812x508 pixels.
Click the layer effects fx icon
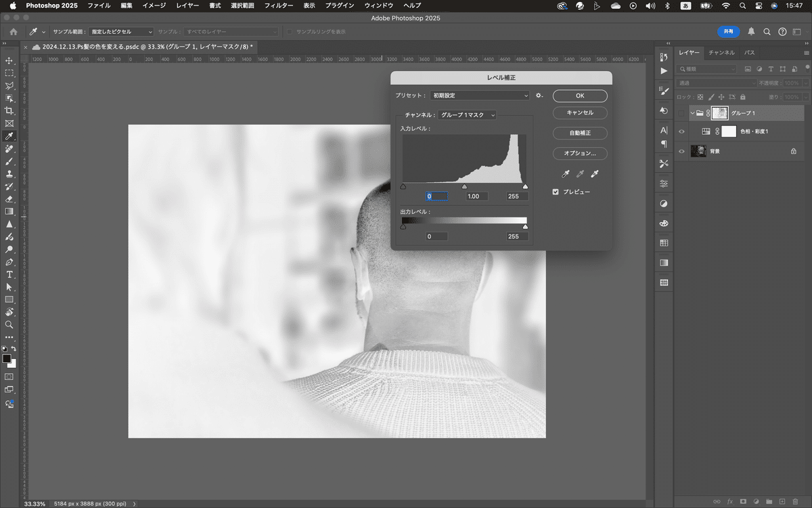[730, 501]
